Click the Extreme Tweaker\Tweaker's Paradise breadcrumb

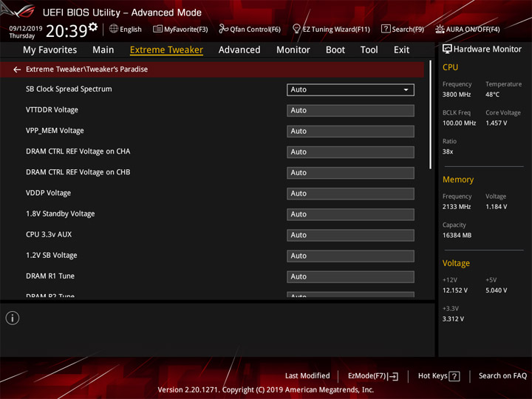click(x=87, y=69)
